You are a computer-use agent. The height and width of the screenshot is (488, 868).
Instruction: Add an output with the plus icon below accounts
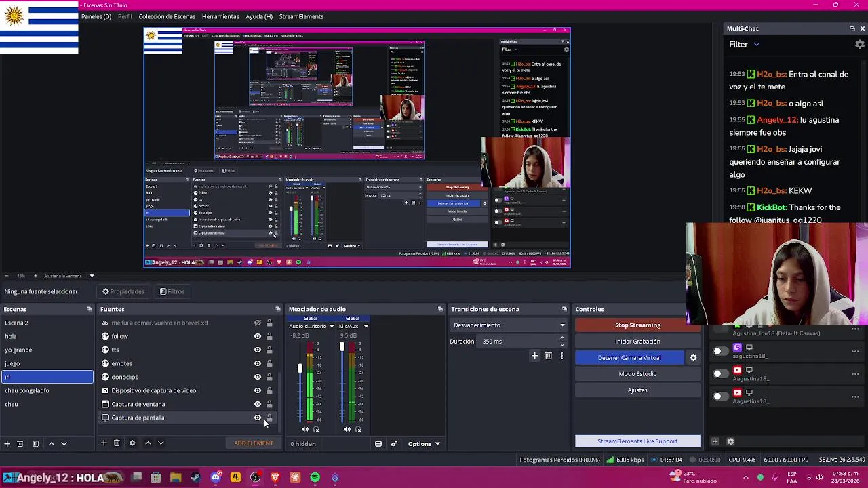(x=715, y=441)
